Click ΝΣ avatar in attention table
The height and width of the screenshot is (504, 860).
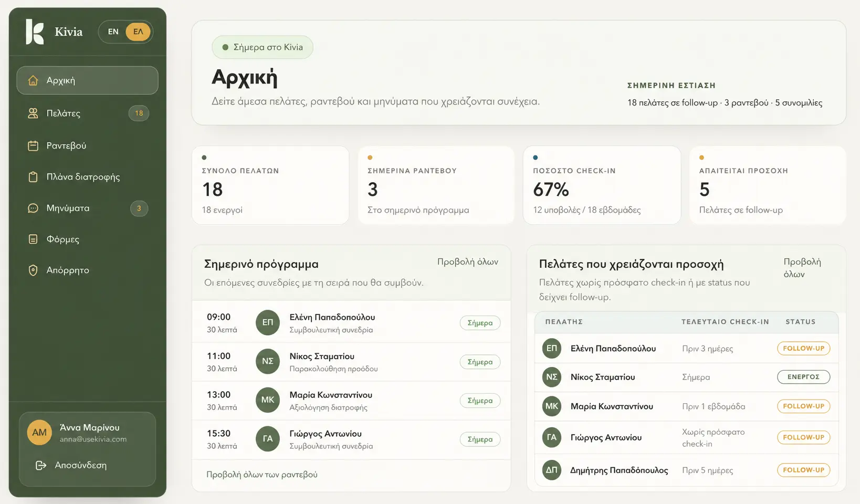pos(552,377)
